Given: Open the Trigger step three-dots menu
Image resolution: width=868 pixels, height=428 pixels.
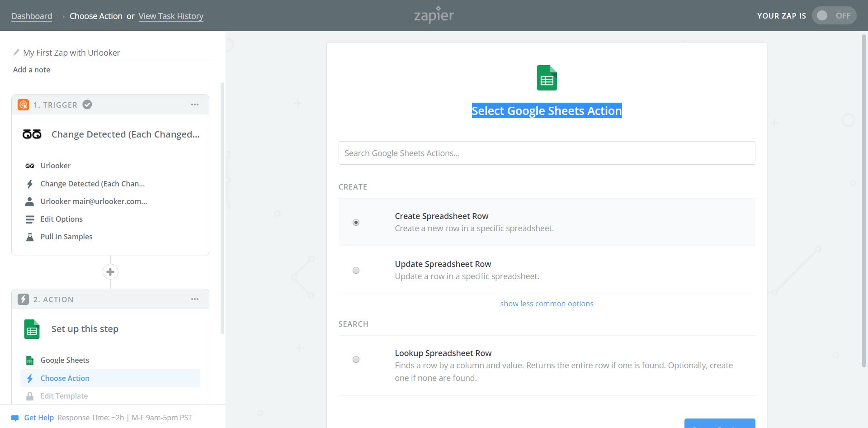Looking at the screenshot, I should pyautogui.click(x=195, y=105).
